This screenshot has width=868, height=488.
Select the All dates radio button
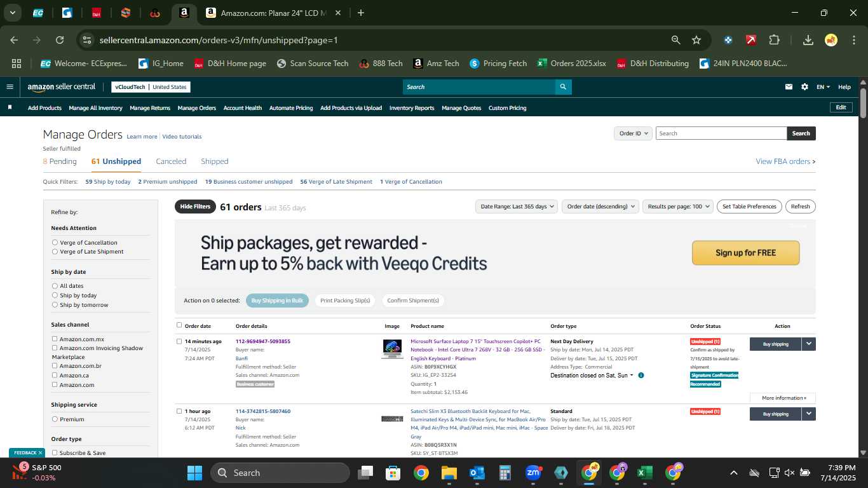pos(55,286)
